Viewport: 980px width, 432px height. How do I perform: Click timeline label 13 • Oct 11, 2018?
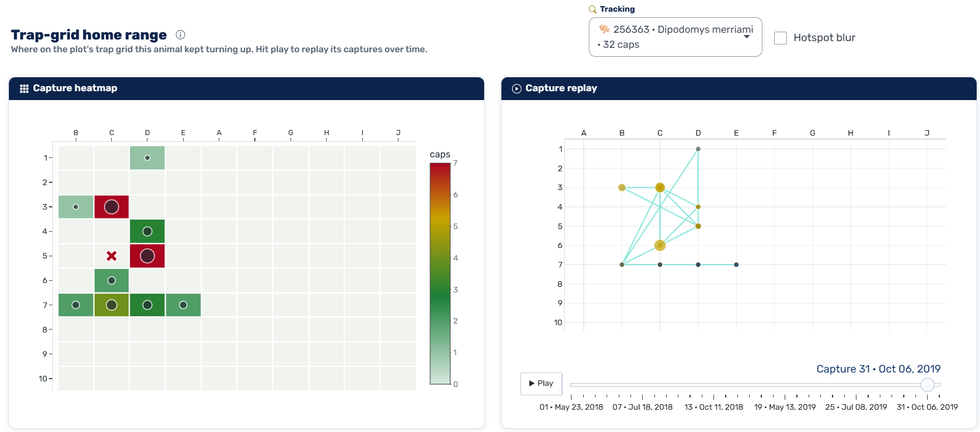tap(714, 407)
